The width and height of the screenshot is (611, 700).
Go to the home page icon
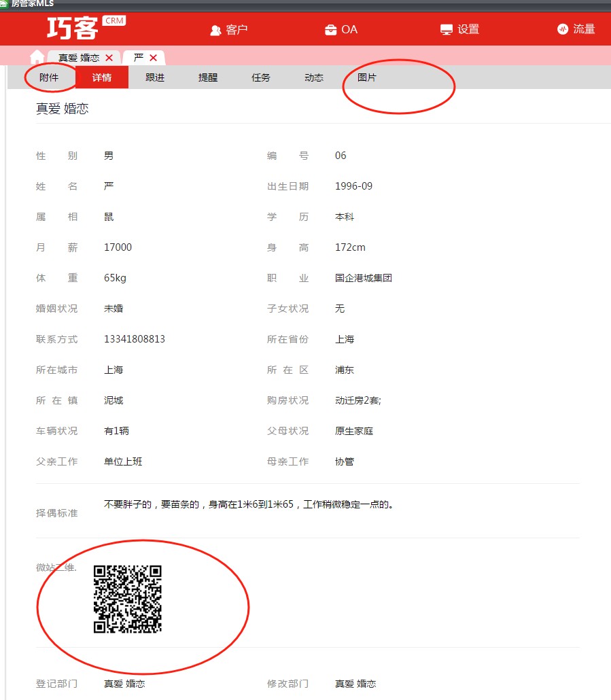click(37, 57)
